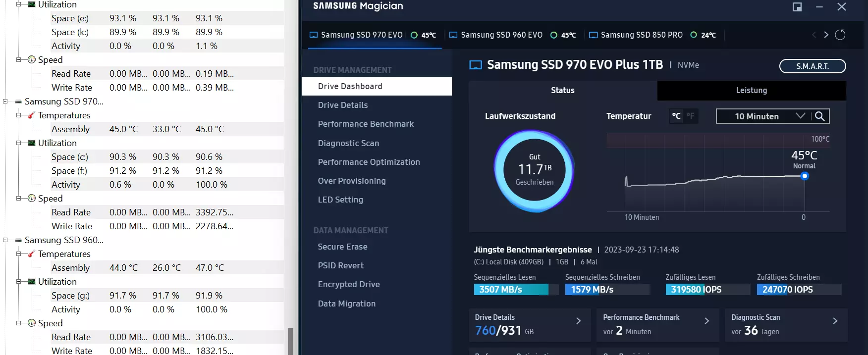Switch temperature unit to °F
868x355 pixels.
point(691,116)
